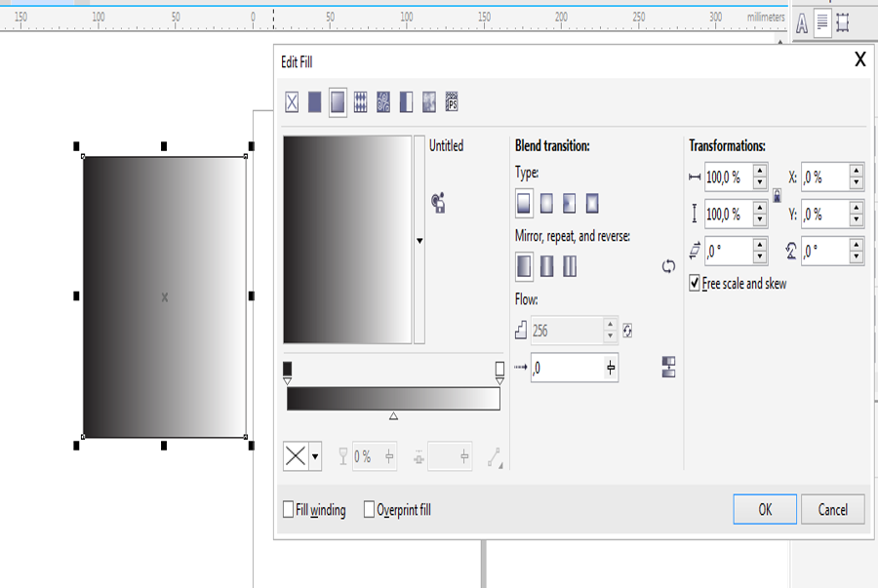The height and width of the screenshot is (588, 878).
Task: Click the rotate angle field
Action: coord(825,252)
